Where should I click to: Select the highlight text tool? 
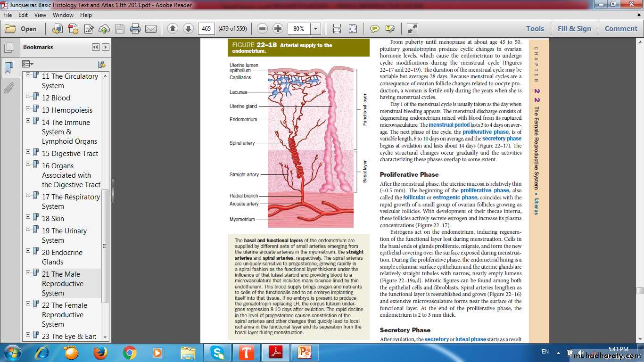click(x=390, y=29)
